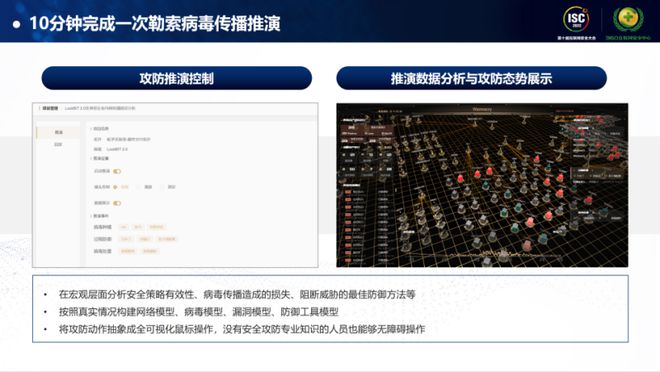
Task: Select the orange-filled radio button option
Action: coord(115,187)
